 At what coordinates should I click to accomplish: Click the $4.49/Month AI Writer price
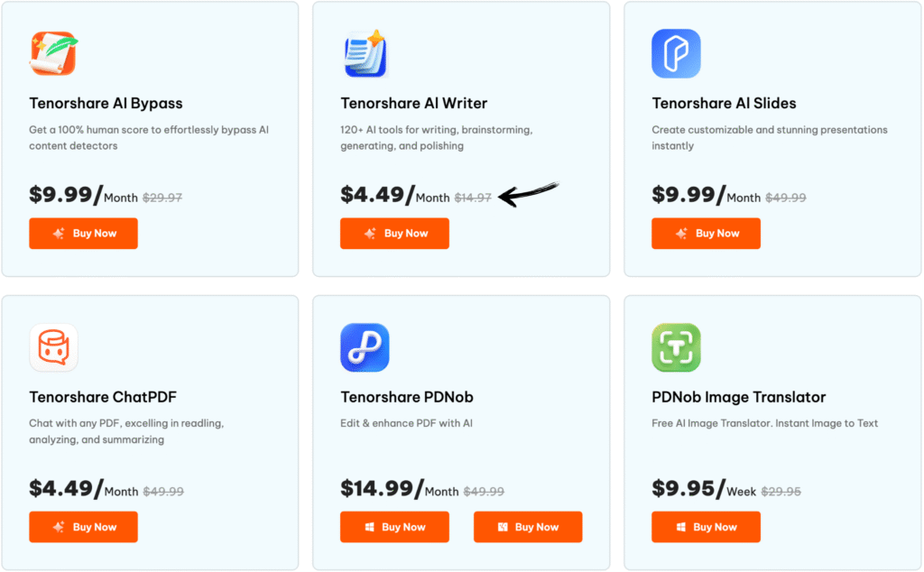click(394, 195)
